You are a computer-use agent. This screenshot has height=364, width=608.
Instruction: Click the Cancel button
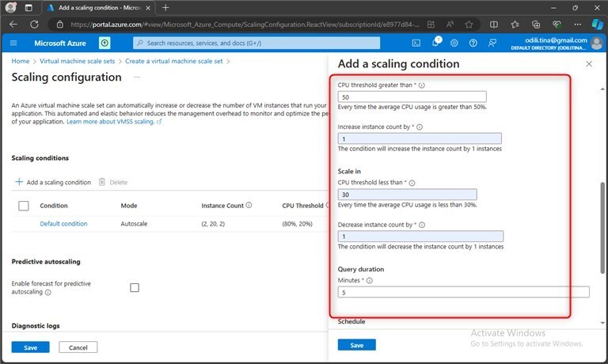coord(78,347)
